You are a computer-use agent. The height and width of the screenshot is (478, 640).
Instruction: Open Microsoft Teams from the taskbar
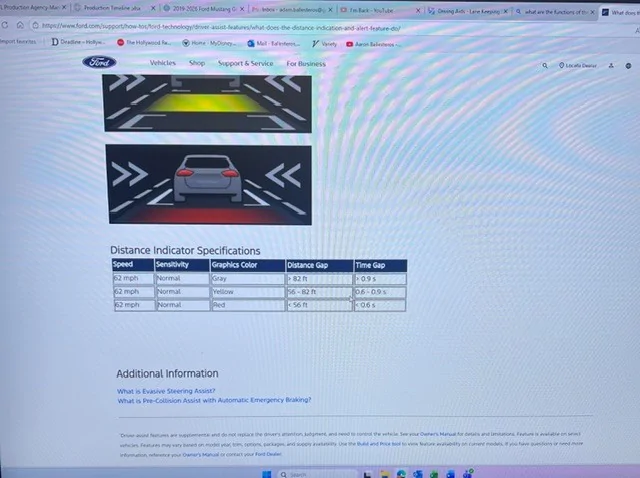coord(468,474)
